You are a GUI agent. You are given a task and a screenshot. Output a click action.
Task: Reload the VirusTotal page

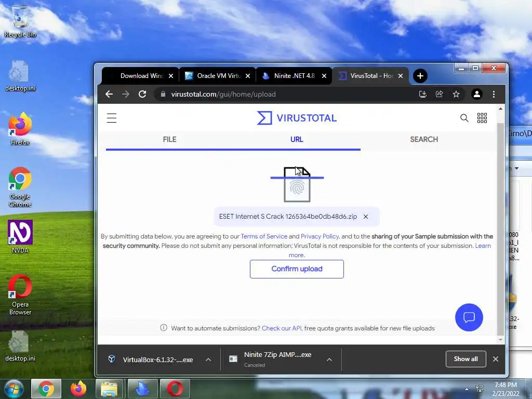pyautogui.click(x=142, y=94)
